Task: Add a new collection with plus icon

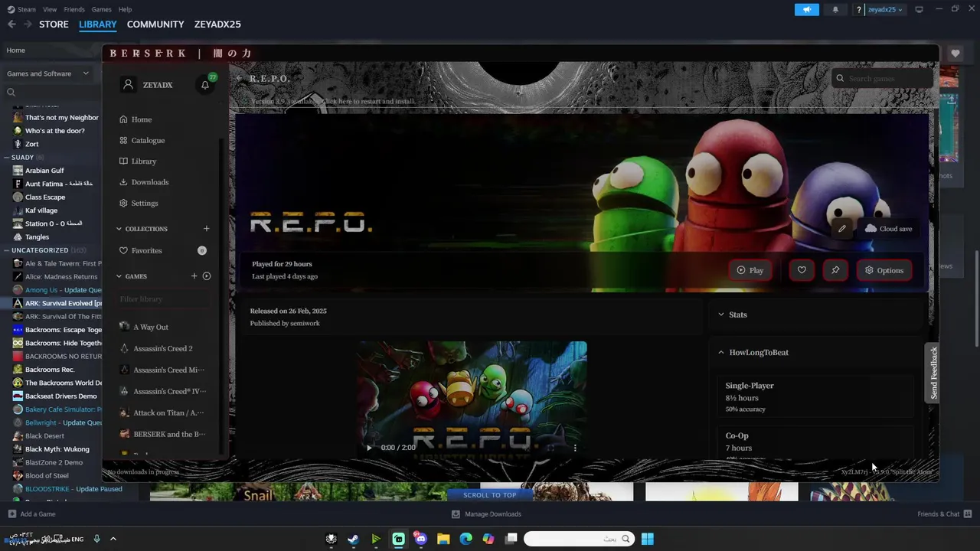Action: (206, 229)
